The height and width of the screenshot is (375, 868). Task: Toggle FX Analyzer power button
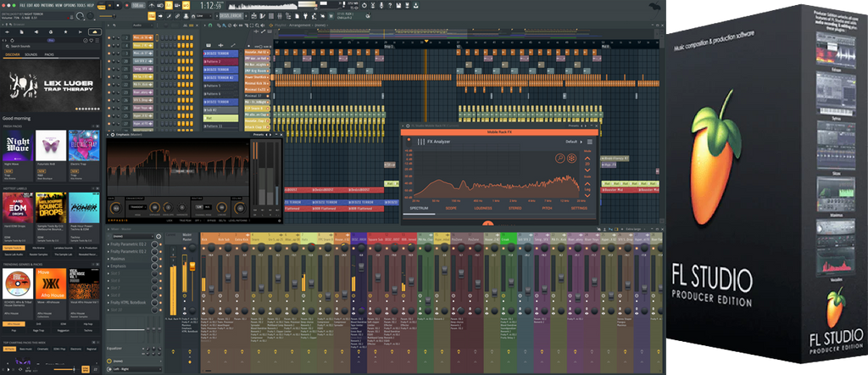409,141
